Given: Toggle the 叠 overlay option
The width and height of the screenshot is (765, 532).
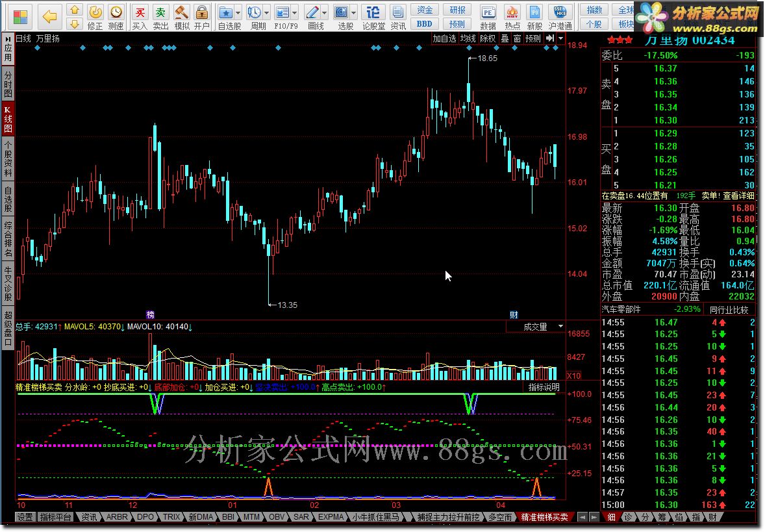Looking at the screenshot, I should (505, 38).
